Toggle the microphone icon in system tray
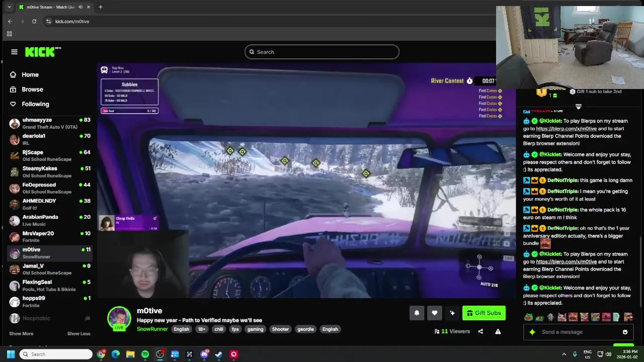This screenshot has width=644, height=362. coord(575,354)
